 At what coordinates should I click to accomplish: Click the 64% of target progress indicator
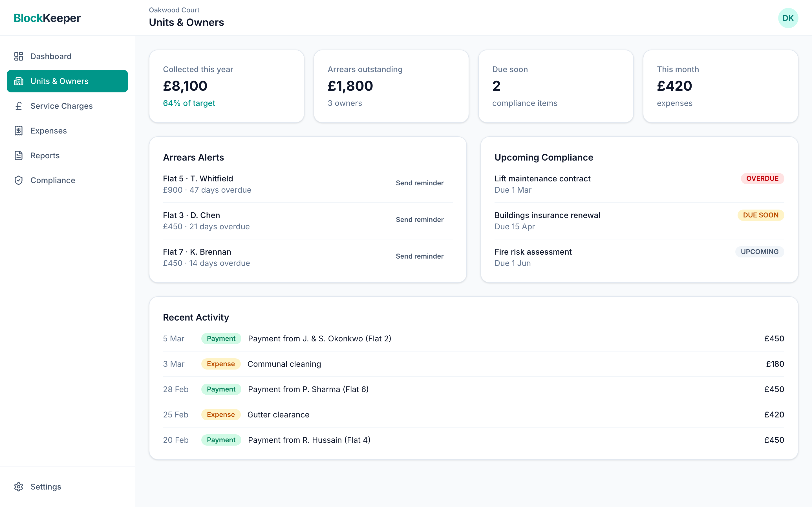point(189,103)
